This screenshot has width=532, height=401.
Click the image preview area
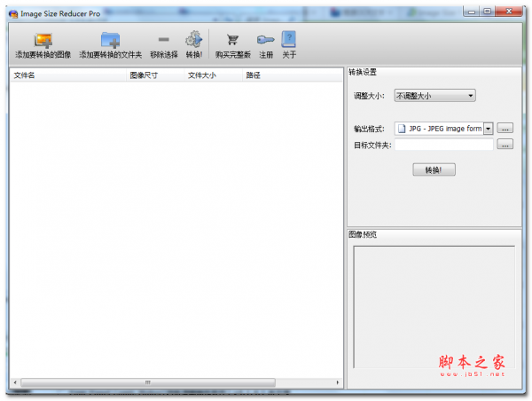tap(434, 307)
